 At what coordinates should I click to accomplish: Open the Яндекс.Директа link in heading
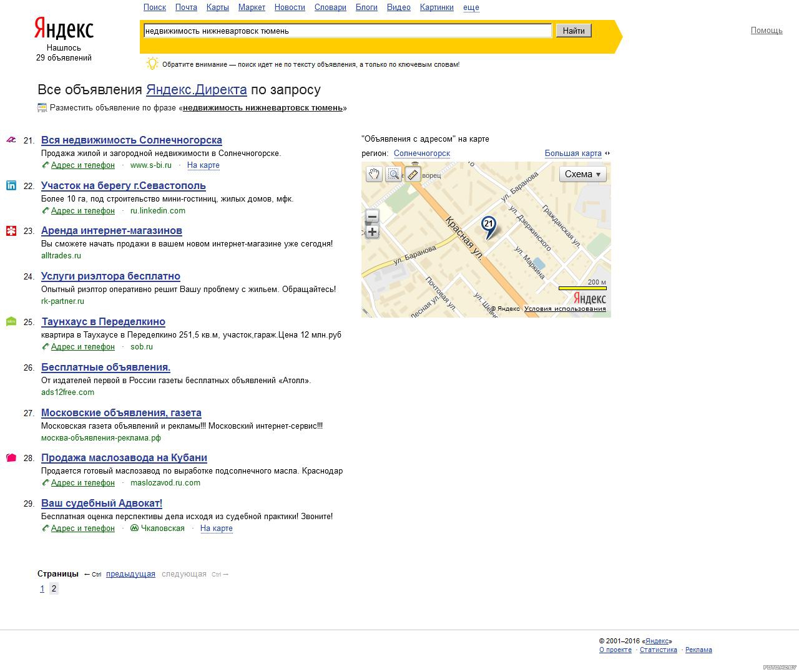point(197,89)
